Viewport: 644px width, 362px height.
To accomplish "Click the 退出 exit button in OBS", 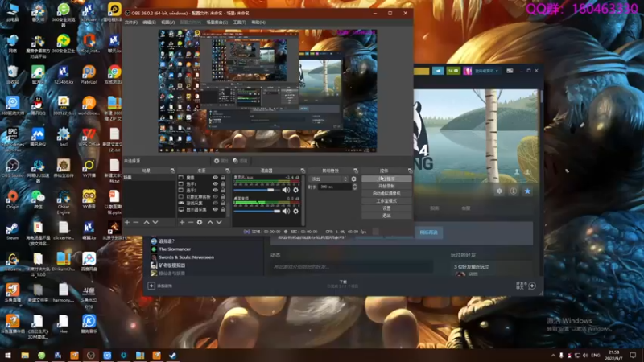I will (x=386, y=216).
